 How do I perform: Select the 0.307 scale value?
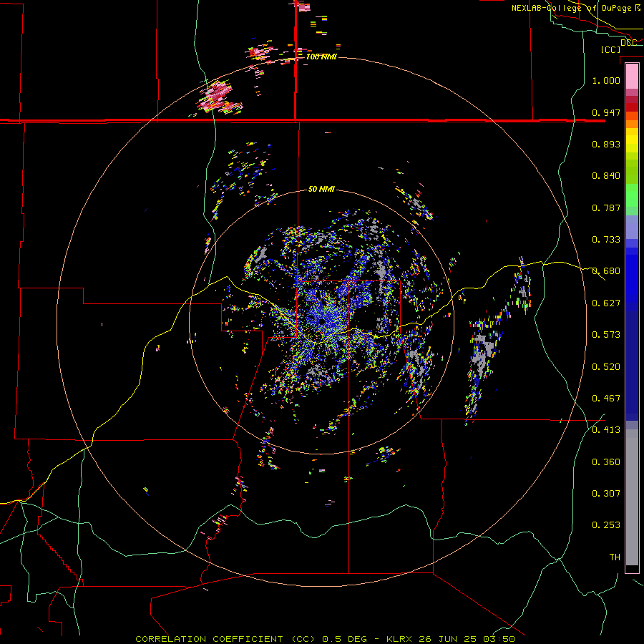tap(606, 494)
